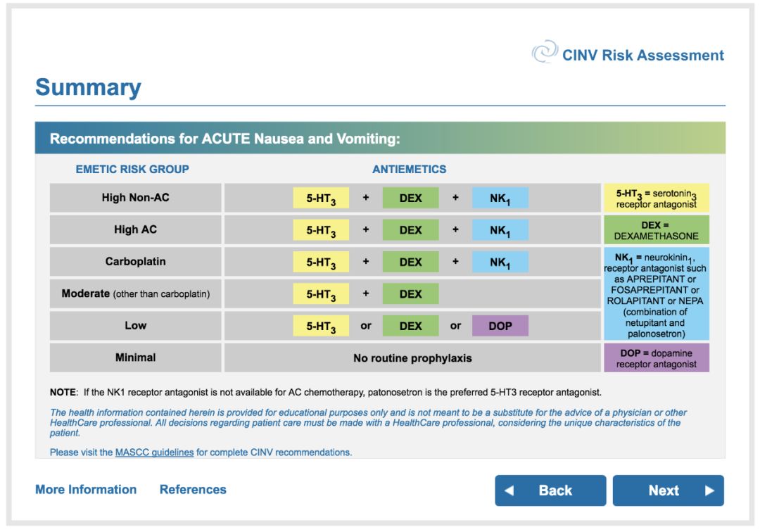Click the blue NK1 box in Carboplatin row
Viewport: 760px width, 532px height.
click(500, 262)
